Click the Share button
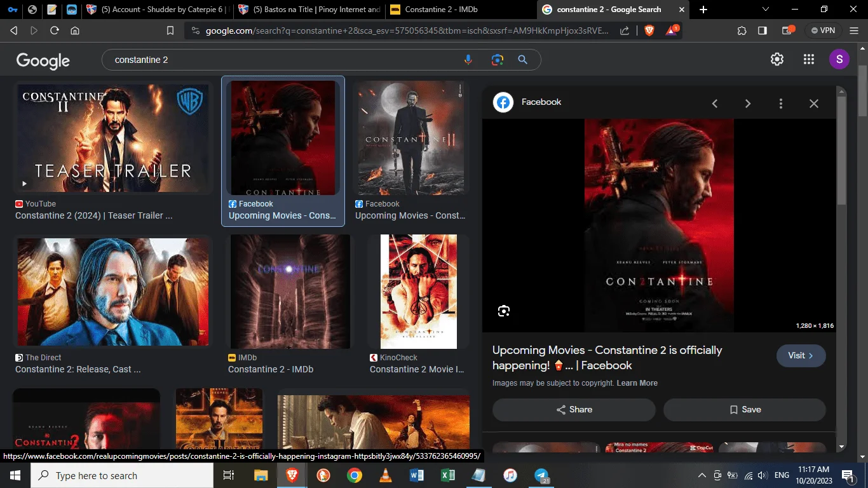Screen dimensions: 868x488 574,410
